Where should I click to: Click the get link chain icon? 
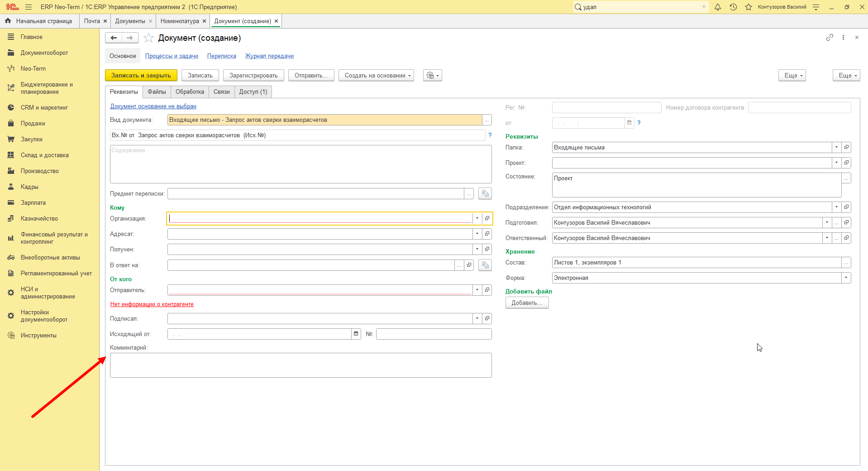(830, 38)
